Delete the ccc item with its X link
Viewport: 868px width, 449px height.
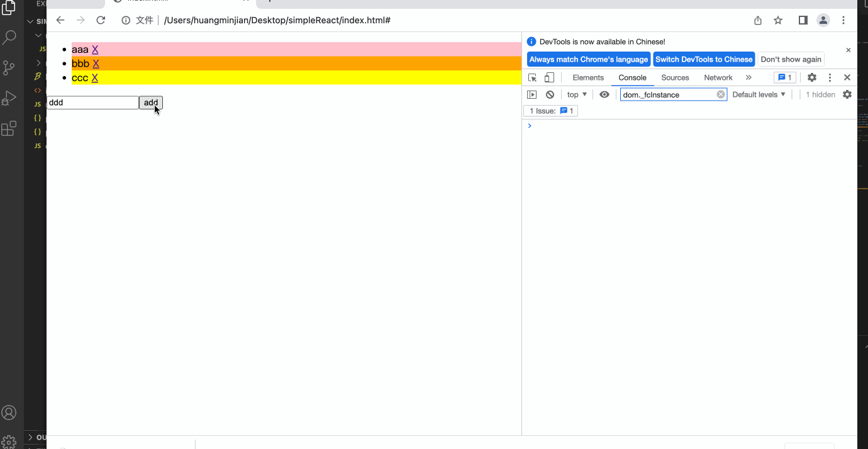click(x=95, y=78)
